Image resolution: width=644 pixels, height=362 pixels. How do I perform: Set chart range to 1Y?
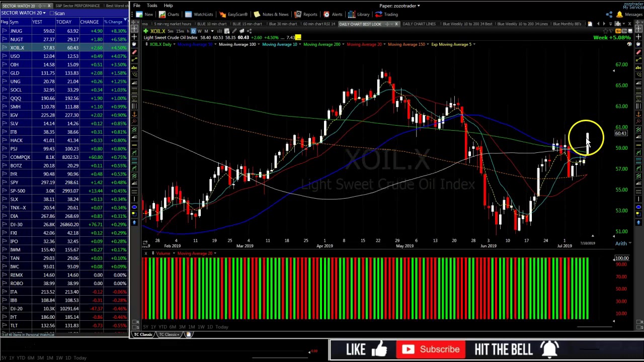pos(153,327)
